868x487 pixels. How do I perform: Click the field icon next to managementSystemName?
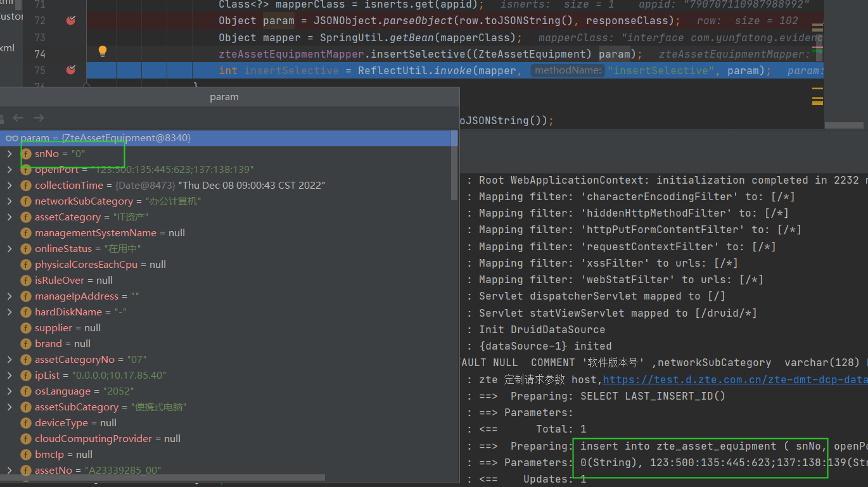(x=26, y=233)
